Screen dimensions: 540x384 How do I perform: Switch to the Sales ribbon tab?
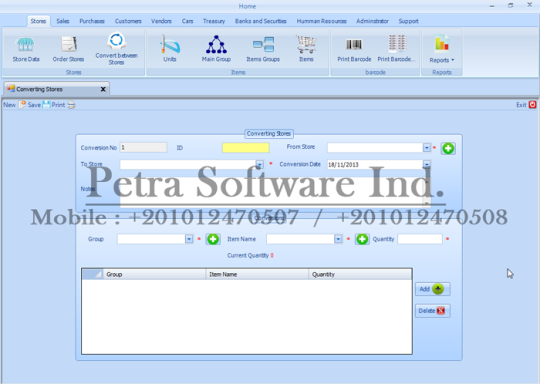pos(63,21)
